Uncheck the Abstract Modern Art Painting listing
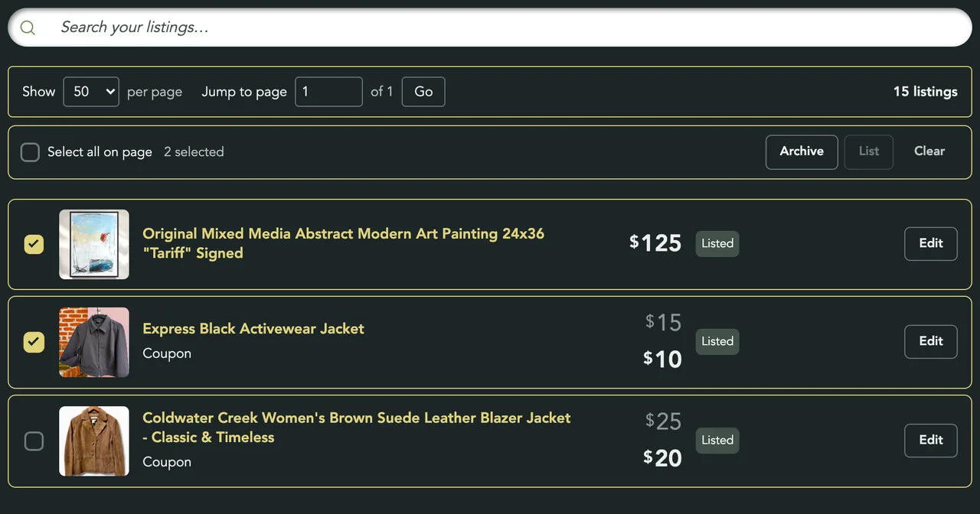 (x=34, y=244)
